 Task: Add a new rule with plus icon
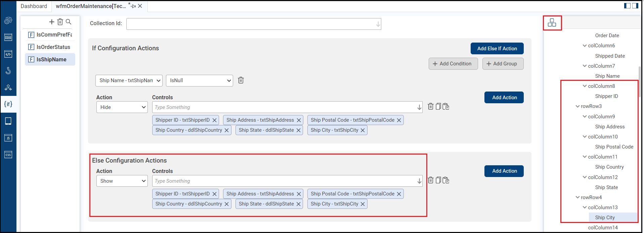point(52,22)
